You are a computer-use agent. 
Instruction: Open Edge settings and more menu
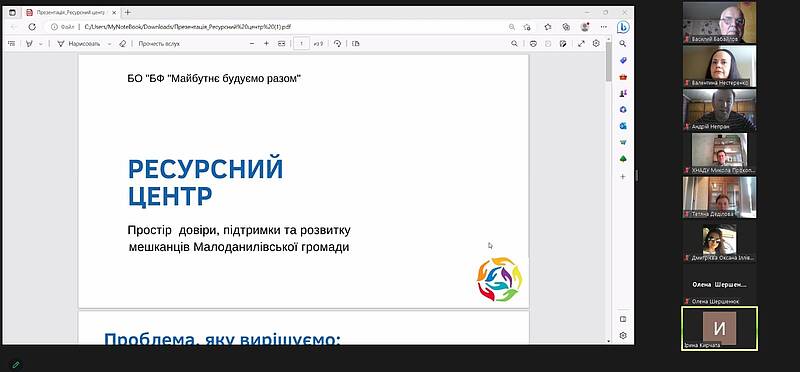(603, 27)
